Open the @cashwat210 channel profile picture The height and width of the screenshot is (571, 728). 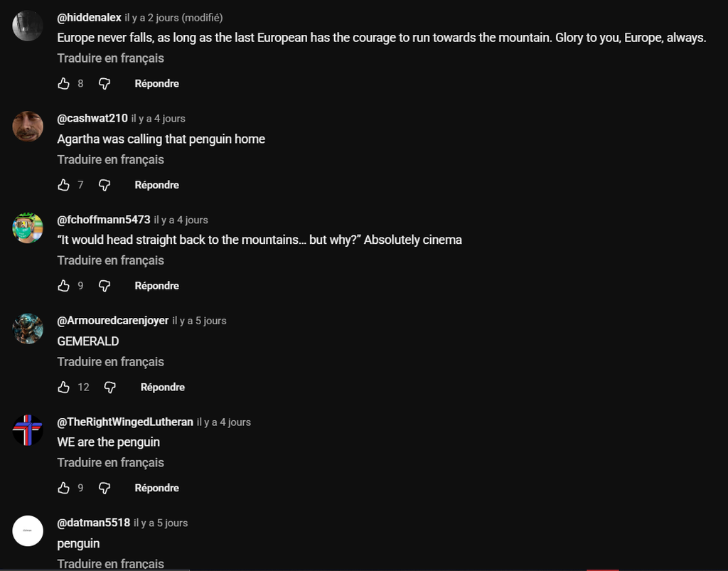(28, 127)
